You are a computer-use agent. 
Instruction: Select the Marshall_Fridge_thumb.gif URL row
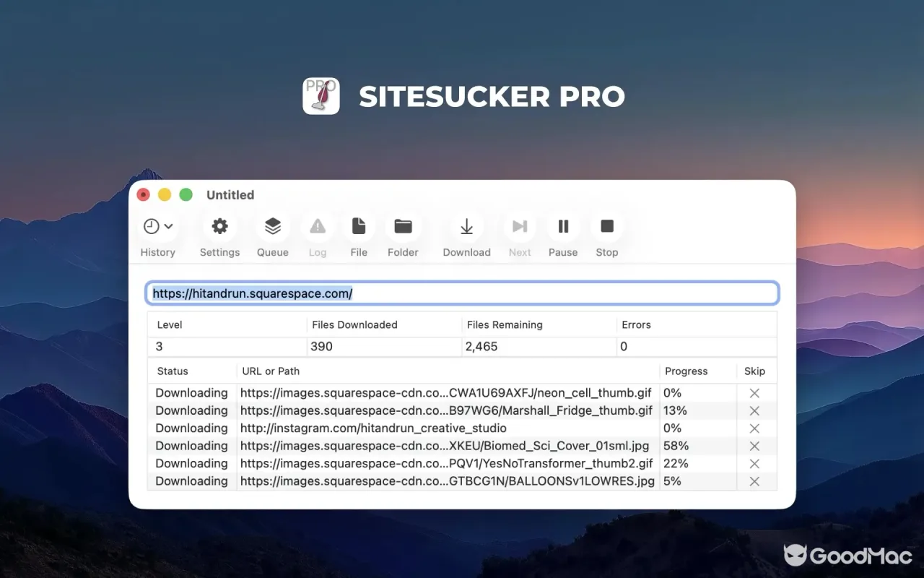click(462, 410)
